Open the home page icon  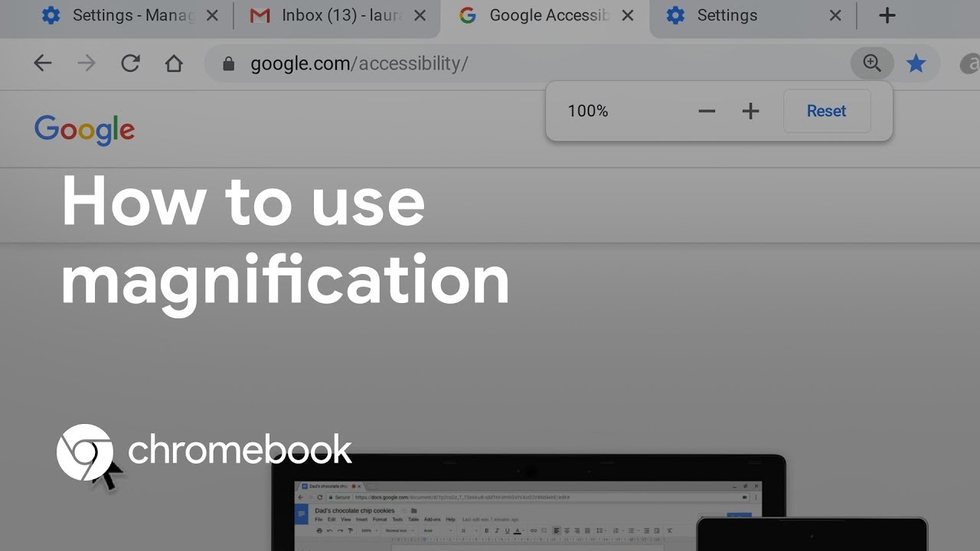click(175, 64)
